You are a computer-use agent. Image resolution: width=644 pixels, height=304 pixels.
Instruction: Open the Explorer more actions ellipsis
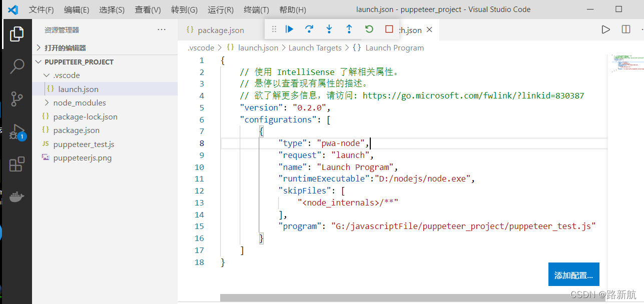tap(162, 29)
